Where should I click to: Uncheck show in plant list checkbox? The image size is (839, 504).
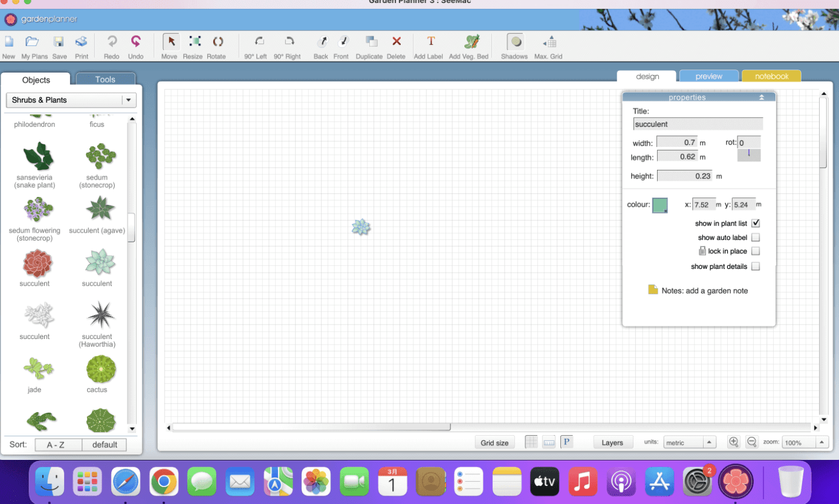756,224
